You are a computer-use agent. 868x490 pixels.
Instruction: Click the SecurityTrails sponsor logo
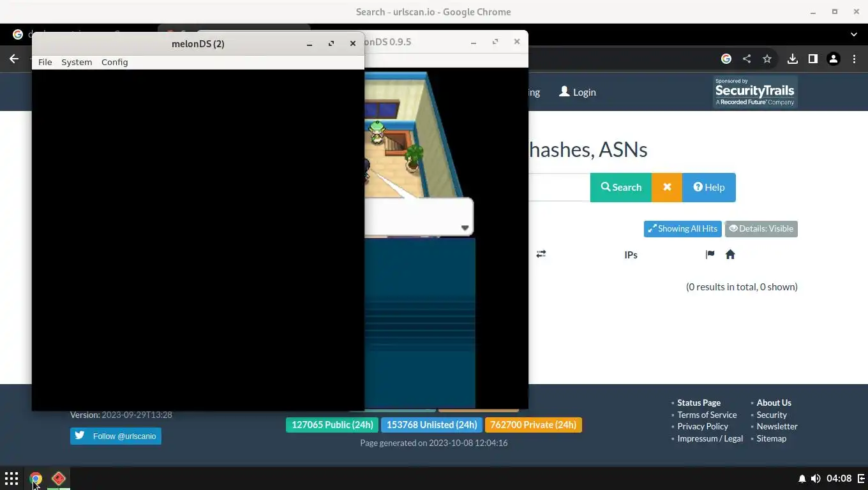pos(755,92)
